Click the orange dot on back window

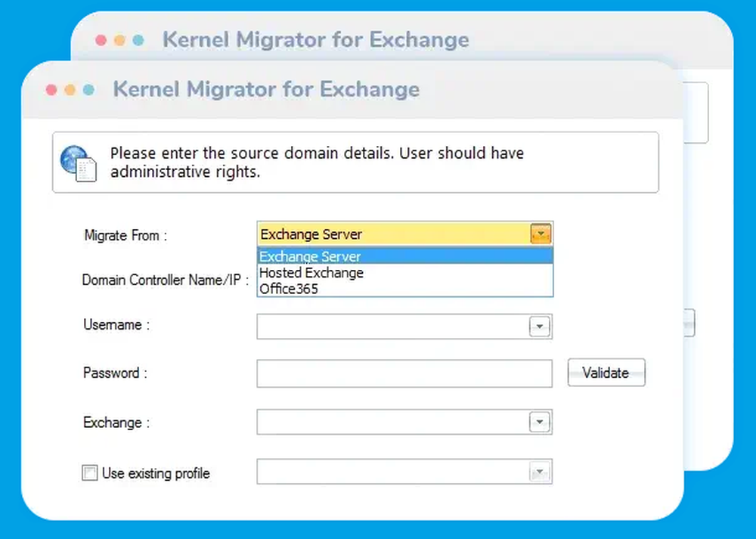tap(119, 40)
